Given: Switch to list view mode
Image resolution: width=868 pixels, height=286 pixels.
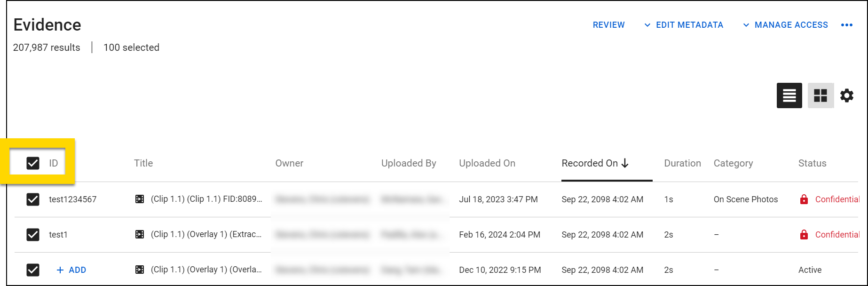Looking at the screenshot, I should pyautogui.click(x=789, y=95).
